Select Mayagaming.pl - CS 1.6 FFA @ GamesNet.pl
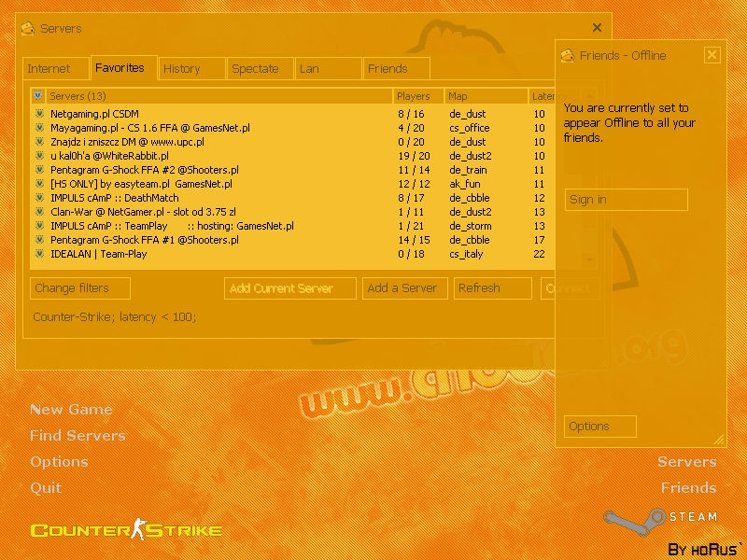The height and width of the screenshot is (560, 747). 150,128
